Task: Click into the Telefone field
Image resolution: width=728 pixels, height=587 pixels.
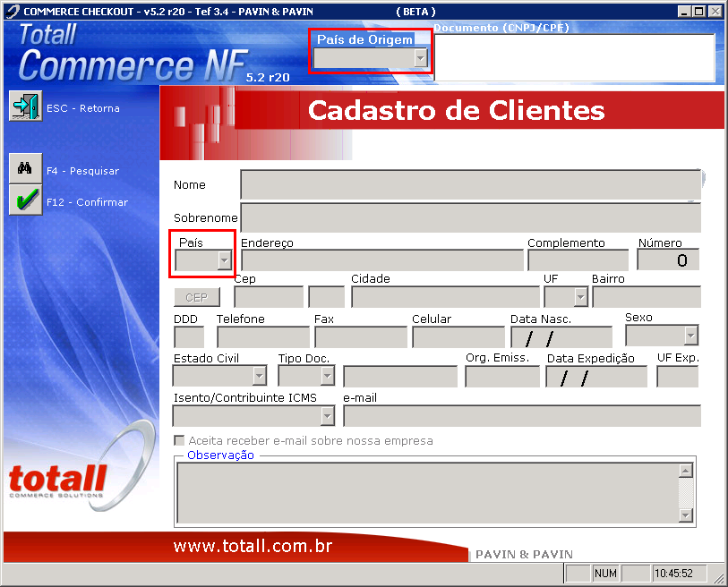Action: (x=262, y=336)
